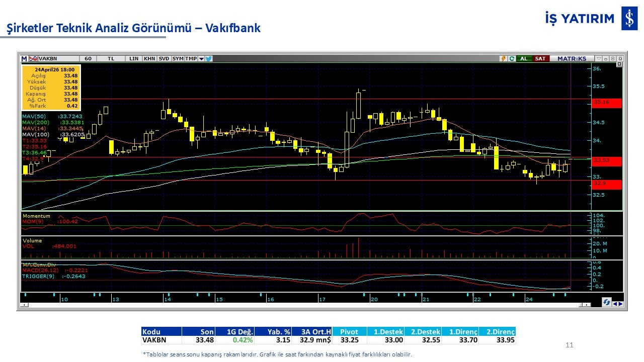Click the M logo icon in chart toolbar
Screen dimensions: 644x362
point(24,59)
